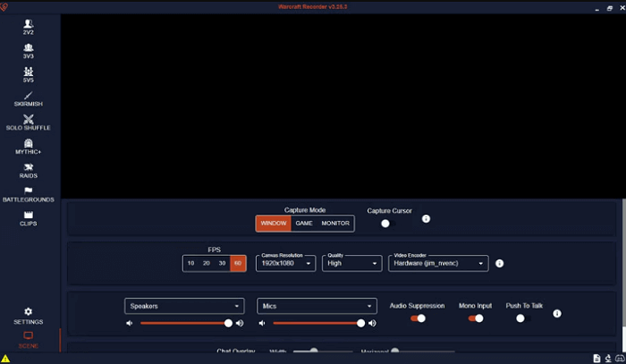Open the Canvas Resolution dropdown
The width and height of the screenshot is (626, 364).
point(286,264)
